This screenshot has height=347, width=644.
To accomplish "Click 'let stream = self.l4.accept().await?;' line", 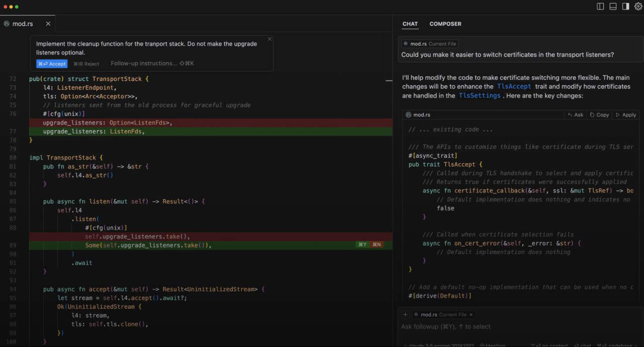I will coord(122,298).
